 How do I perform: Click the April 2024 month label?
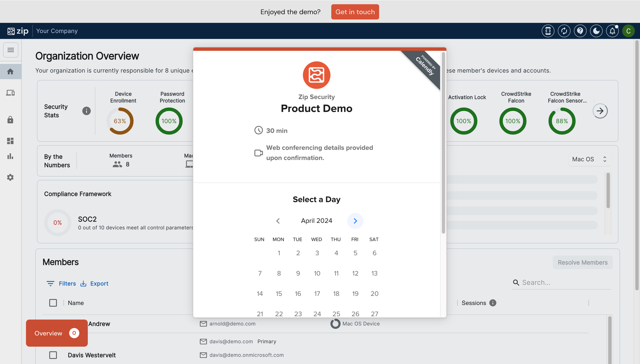pos(316,221)
